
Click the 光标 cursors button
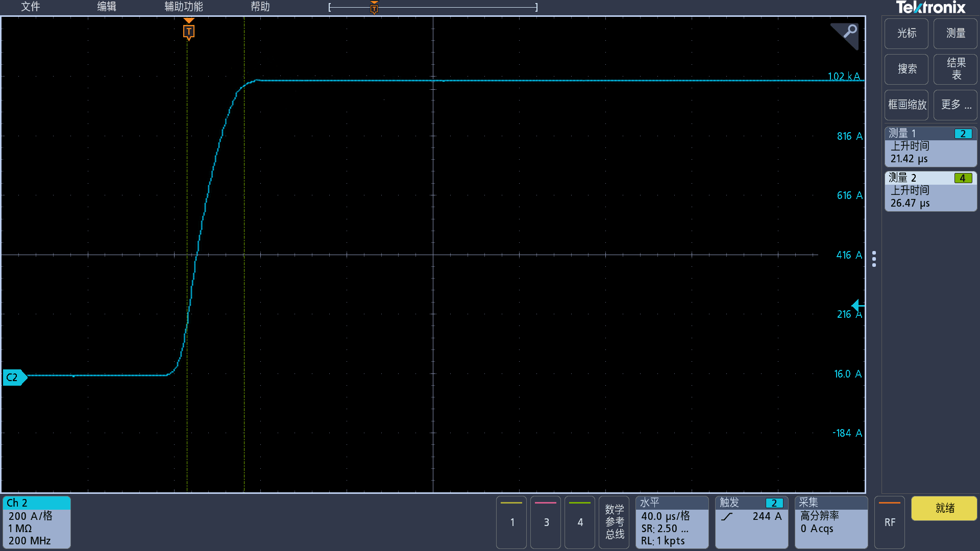(906, 34)
